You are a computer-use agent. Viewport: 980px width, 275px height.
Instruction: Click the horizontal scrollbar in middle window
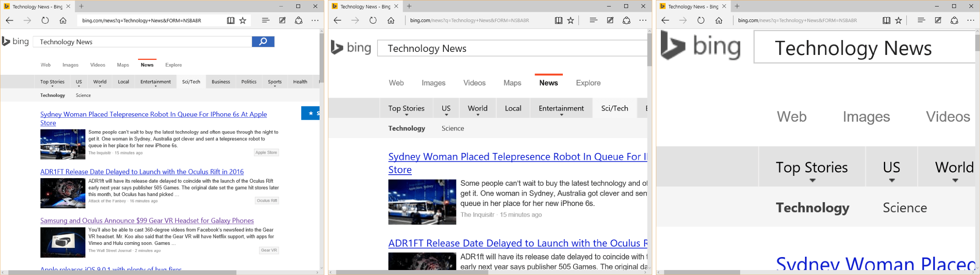click(412, 272)
